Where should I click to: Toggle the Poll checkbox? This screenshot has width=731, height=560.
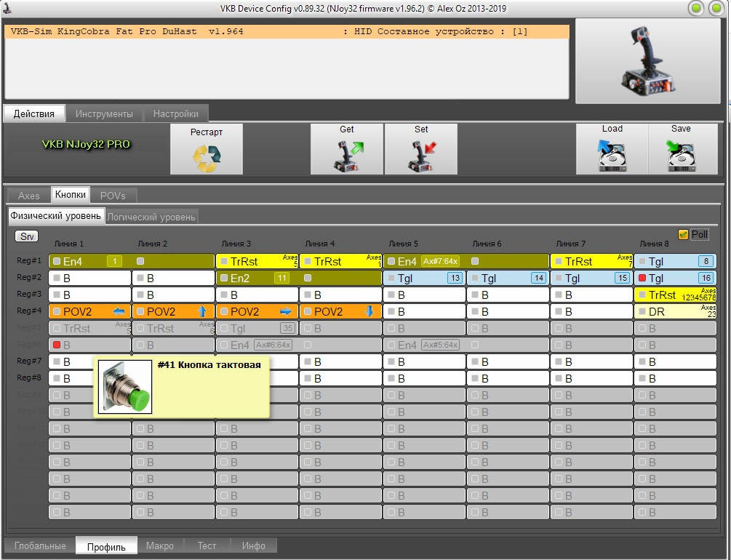(684, 234)
